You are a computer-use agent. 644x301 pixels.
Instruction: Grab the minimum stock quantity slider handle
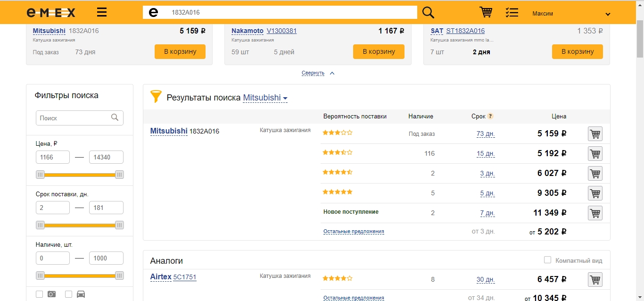[40, 276]
